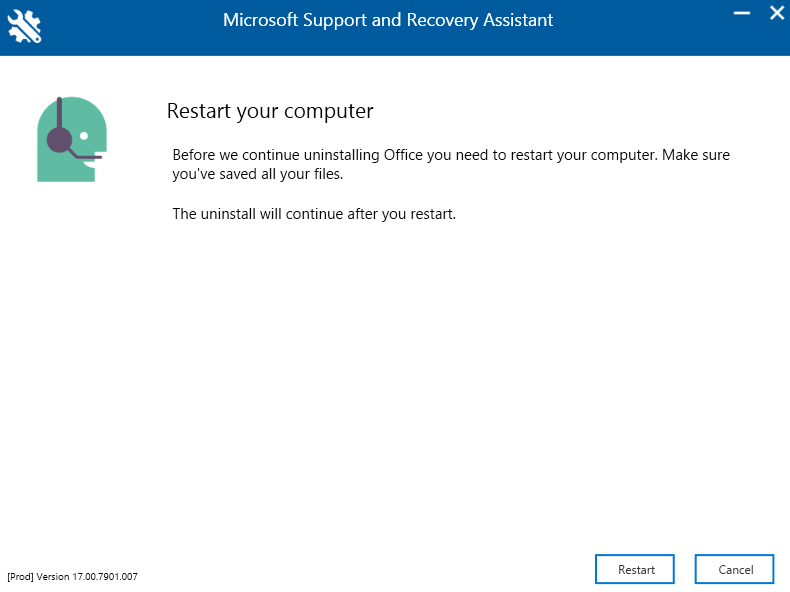Click the headset support agent illustration
Screen dimensions: 790x592
pyautogui.click(x=72, y=139)
